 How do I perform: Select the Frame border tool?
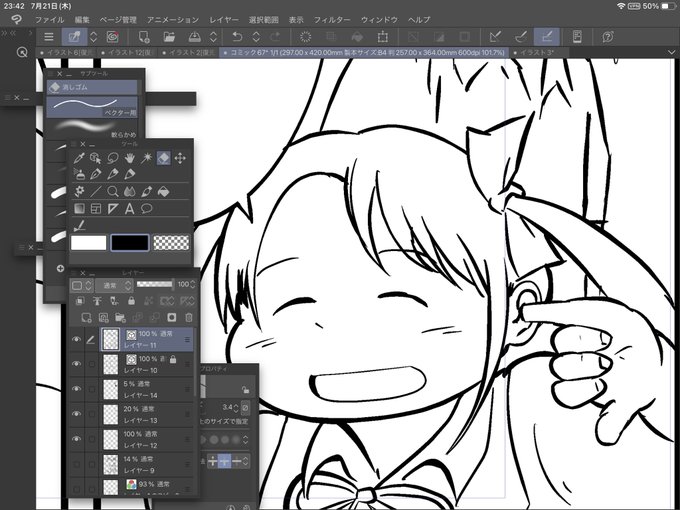[95, 209]
